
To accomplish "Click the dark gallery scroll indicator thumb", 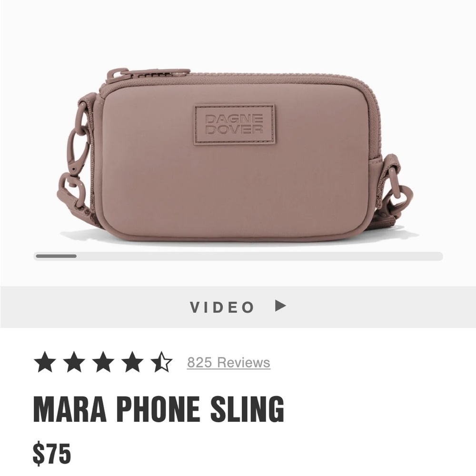I will 56,256.
